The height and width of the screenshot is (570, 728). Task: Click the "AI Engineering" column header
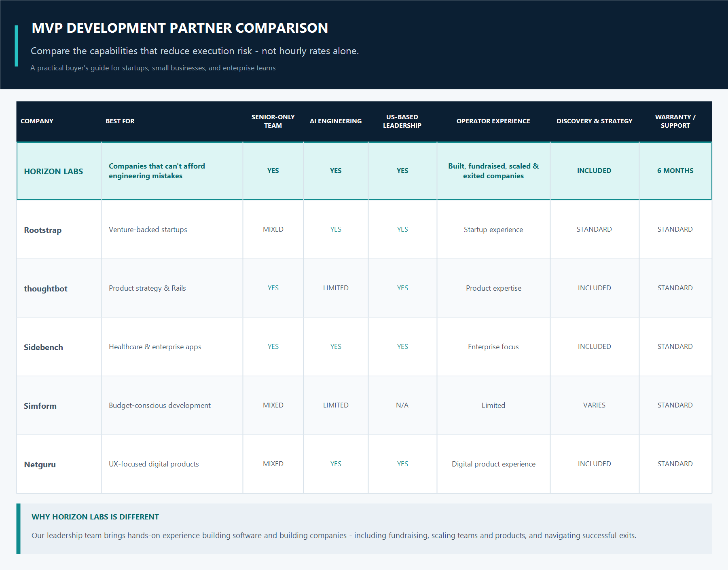(336, 121)
